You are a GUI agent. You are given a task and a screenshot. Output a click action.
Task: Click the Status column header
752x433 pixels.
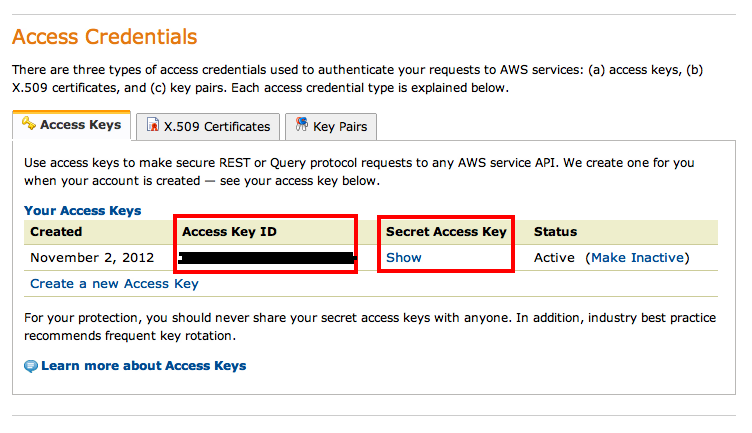click(x=555, y=232)
